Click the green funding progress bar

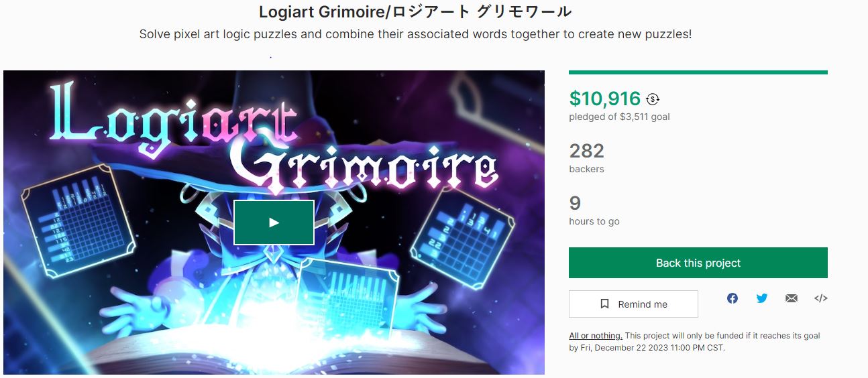(x=698, y=72)
